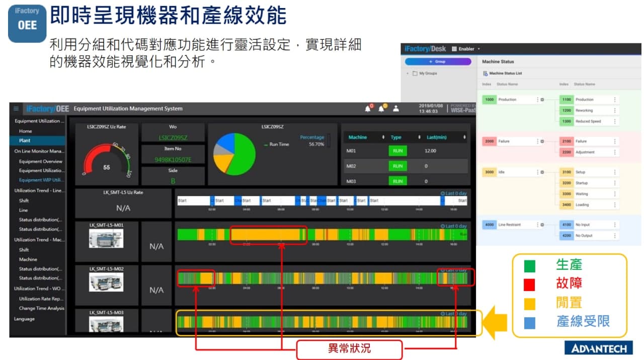This screenshot has height=360, width=644.
Task: Click the RUN button for machine M01
Action: coord(398,151)
